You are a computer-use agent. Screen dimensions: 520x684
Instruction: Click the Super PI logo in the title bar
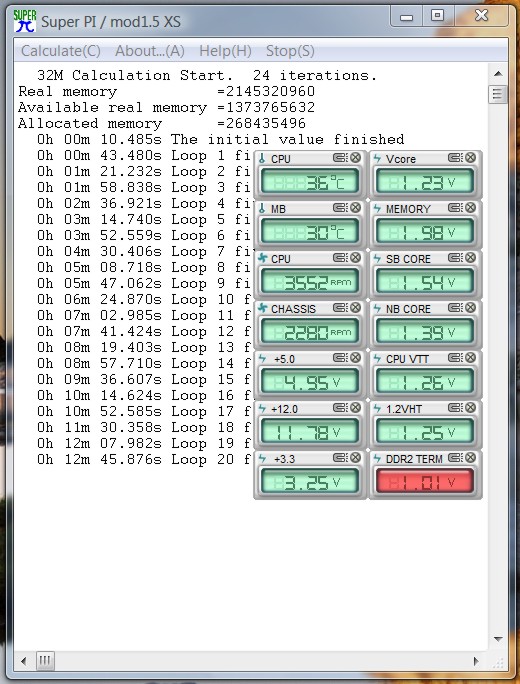click(24, 21)
